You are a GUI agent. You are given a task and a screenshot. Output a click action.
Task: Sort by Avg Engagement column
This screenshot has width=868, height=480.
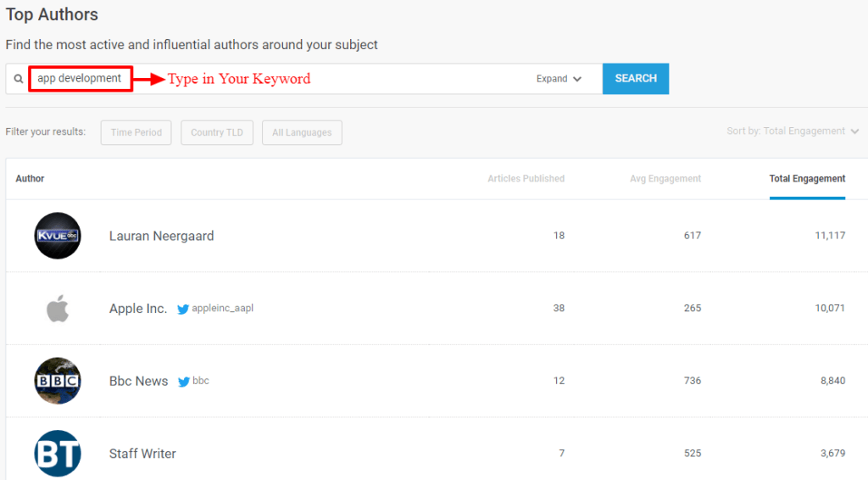tap(665, 178)
